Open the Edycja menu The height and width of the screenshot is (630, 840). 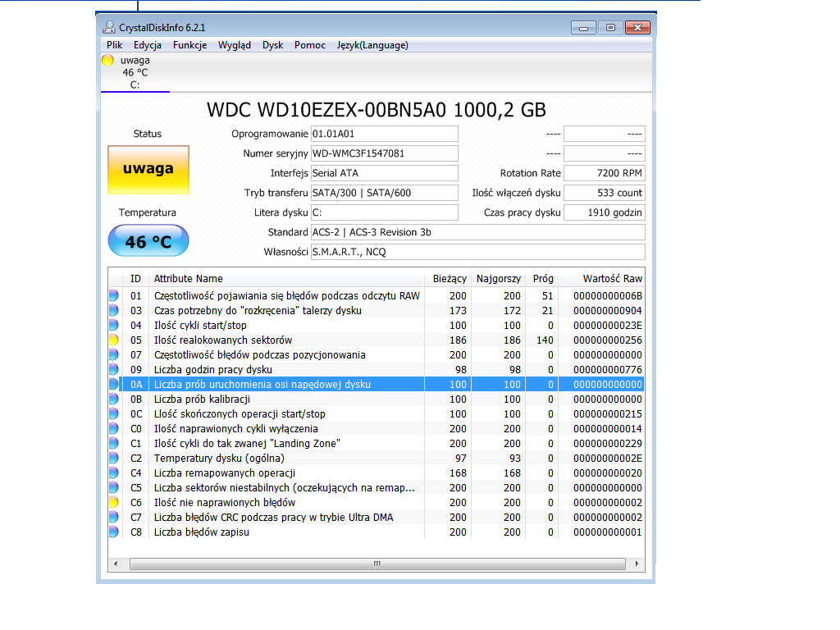pos(148,45)
